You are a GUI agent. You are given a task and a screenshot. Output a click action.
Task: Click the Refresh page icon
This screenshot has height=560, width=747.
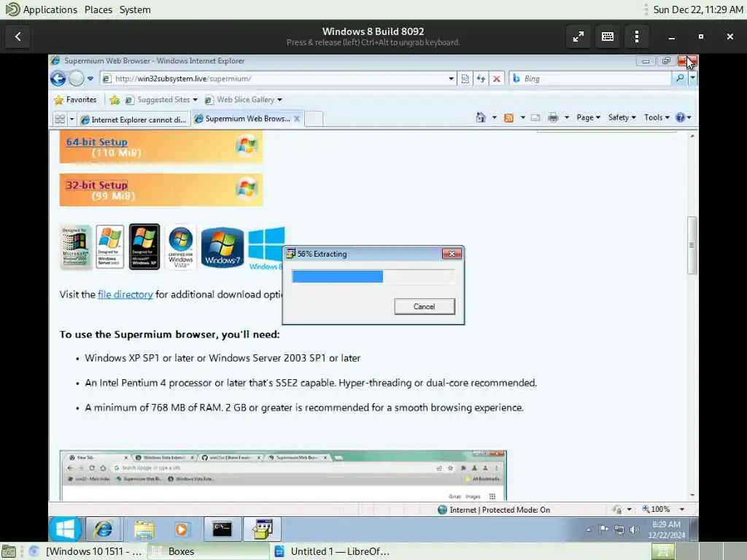481,79
